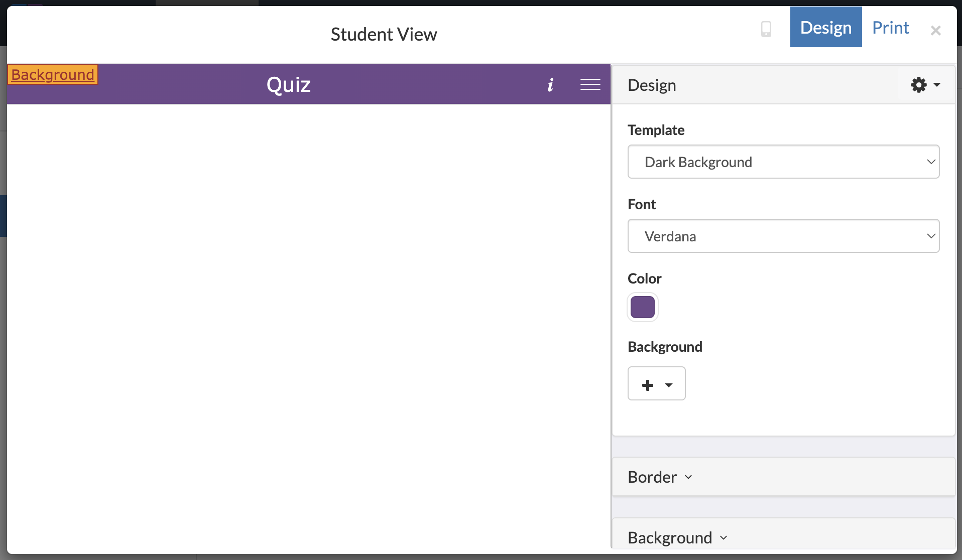
Task: Click the hamburger menu in quiz header
Action: click(590, 84)
